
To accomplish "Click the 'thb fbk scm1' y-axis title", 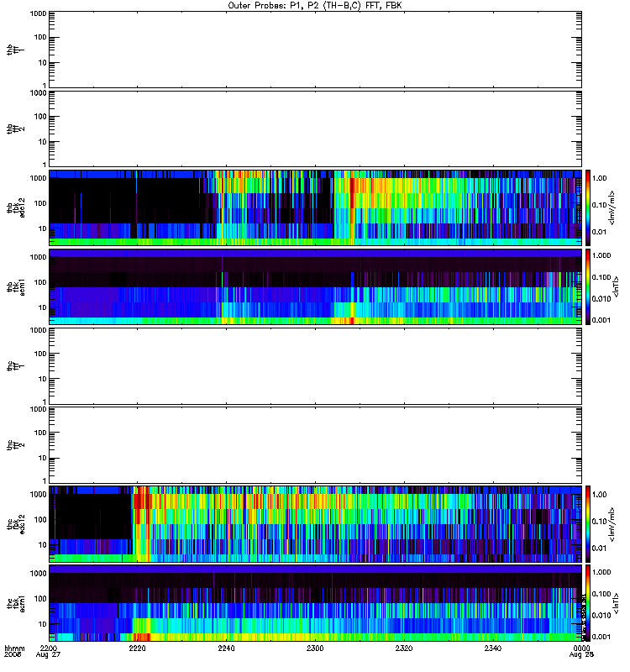I will point(16,286).
